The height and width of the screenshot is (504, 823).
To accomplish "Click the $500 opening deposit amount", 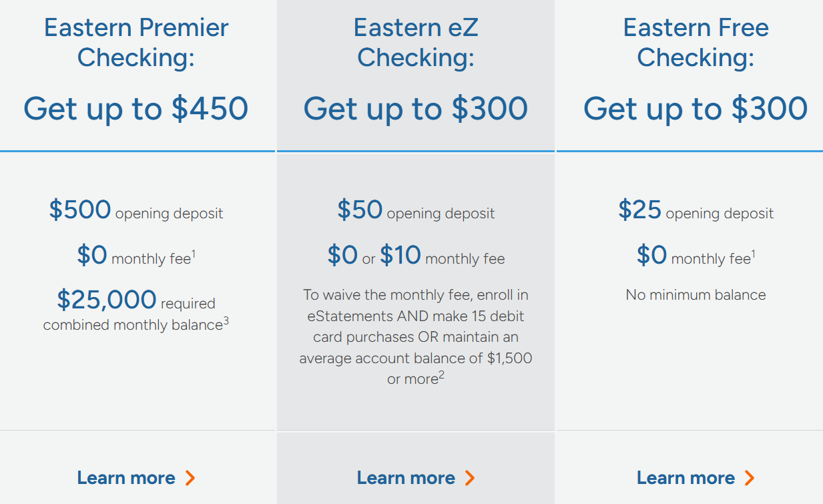I will [79, 210].
